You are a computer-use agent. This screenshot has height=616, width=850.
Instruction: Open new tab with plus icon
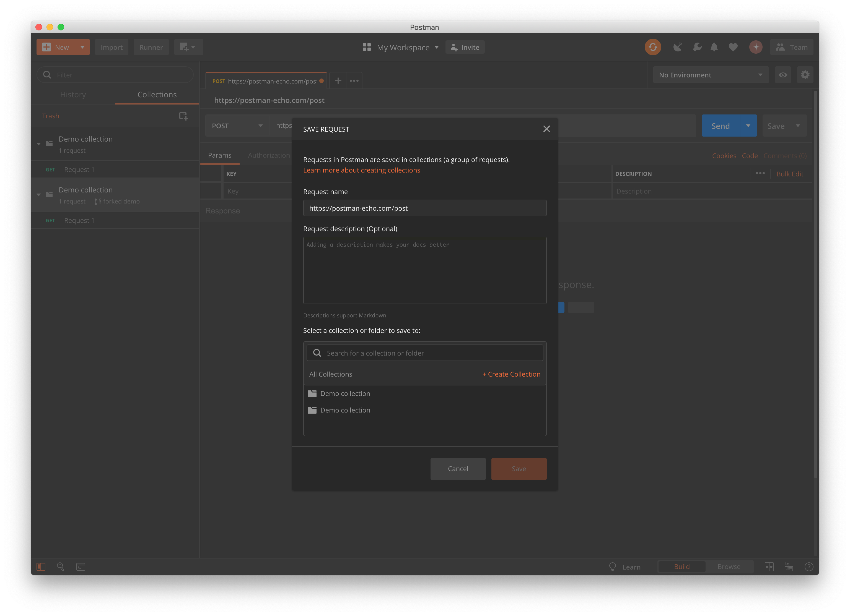338,80
